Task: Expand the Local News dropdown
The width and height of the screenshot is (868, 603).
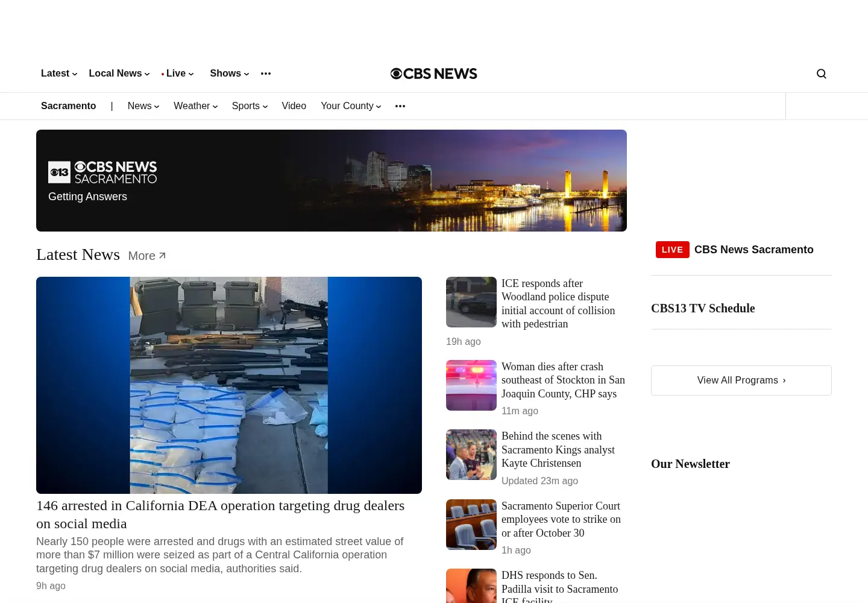Action: (x=119, y=74)
